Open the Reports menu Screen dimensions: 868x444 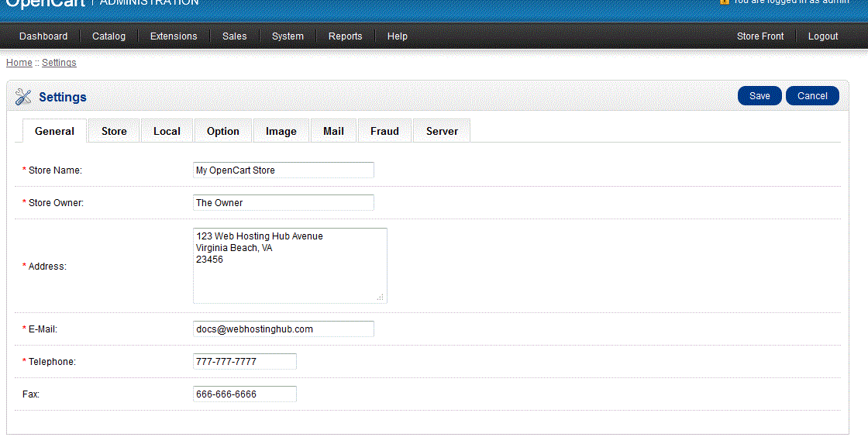click(345, 36)
